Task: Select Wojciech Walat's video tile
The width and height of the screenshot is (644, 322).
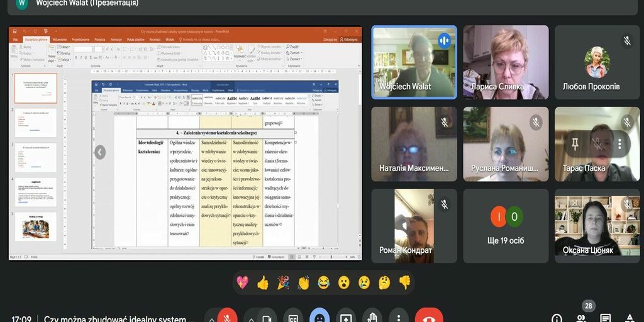Action: [414, 62]
